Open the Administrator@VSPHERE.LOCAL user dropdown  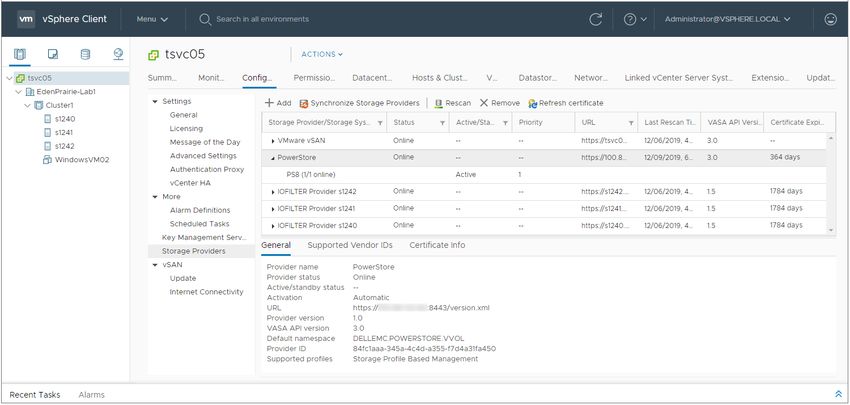pyautogui.click(x=727, y=19)
